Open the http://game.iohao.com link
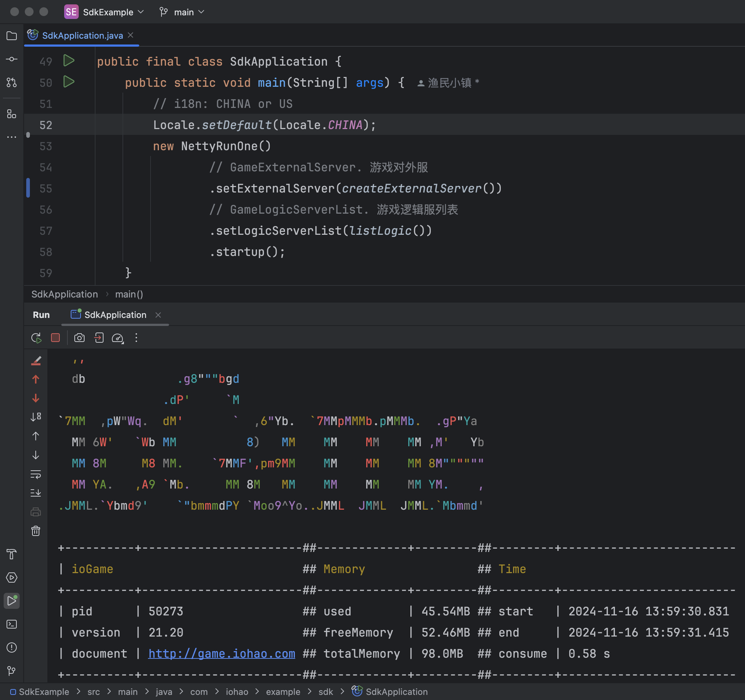Screen dimensions: 745x700 (222, 653)
